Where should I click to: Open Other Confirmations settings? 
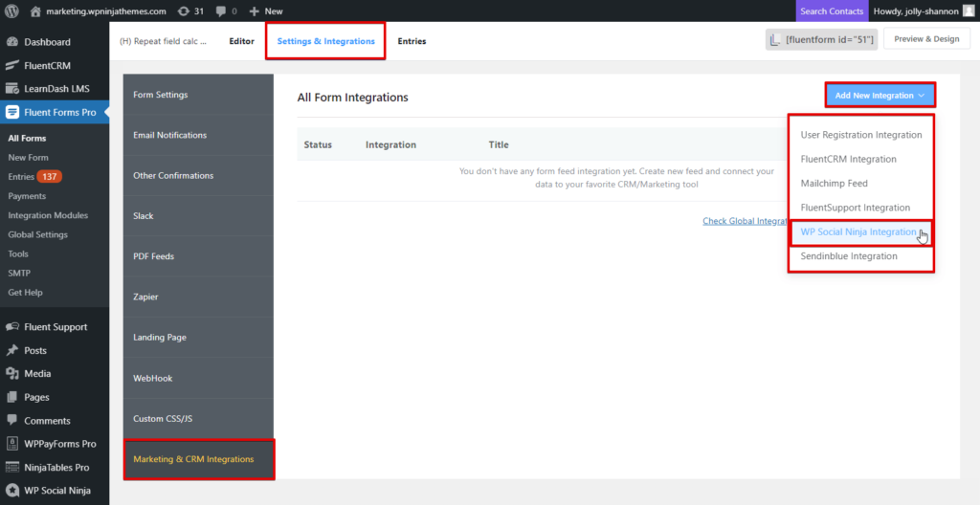coord(198,176)
